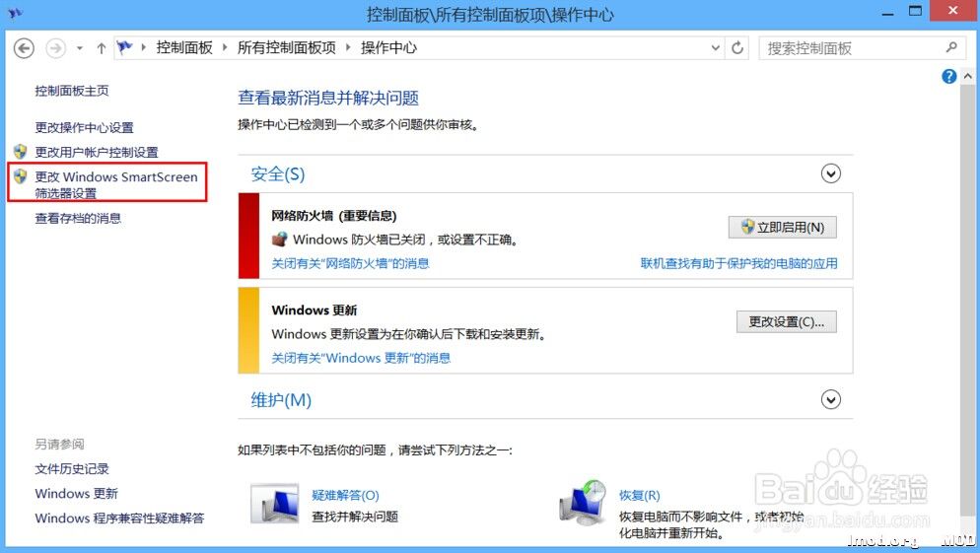
Task: Click the search magnifier icon
Action: (x=951, y=47)
